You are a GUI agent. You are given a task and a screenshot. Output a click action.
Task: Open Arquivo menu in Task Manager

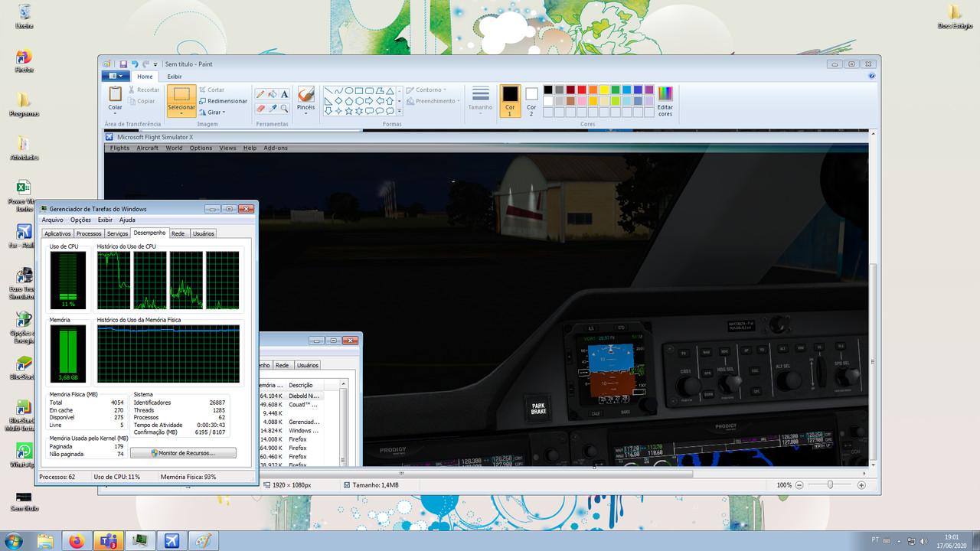pyautogui.click(x=52, y=220)
